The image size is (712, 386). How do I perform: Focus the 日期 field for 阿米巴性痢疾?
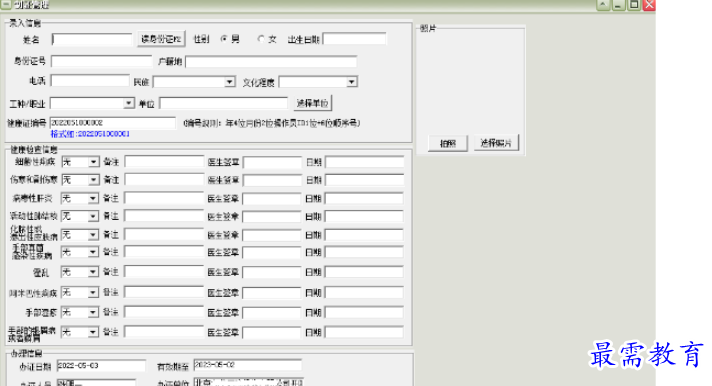tap(364, 293)
